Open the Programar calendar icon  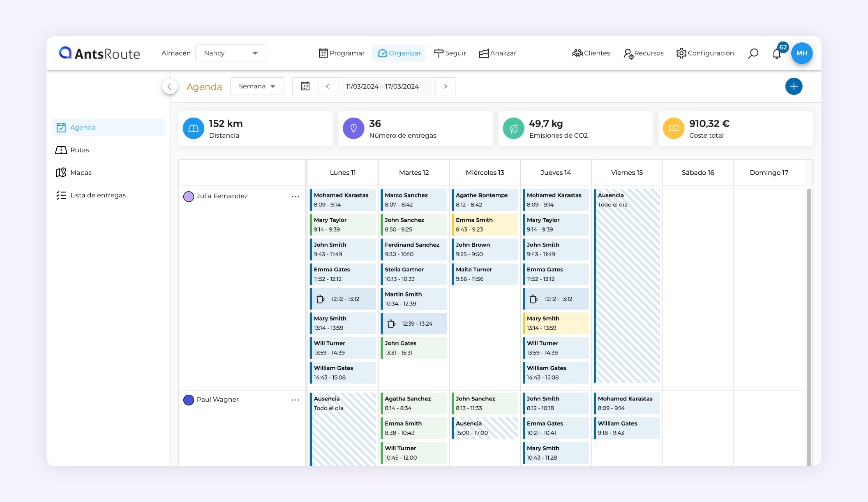(x=323, y=53)
